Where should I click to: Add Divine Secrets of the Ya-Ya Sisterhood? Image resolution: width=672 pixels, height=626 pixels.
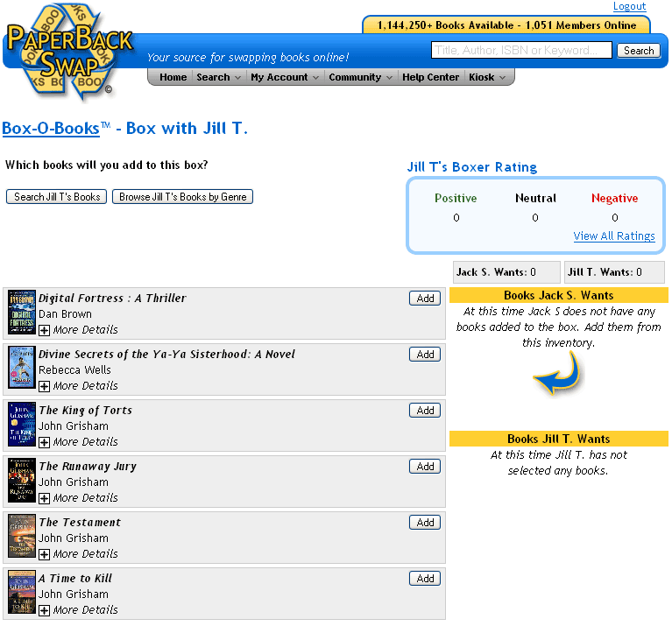[425, 355]
